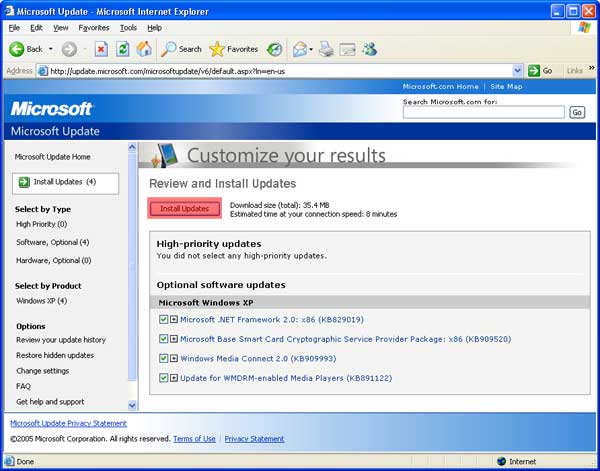
Task: Click sidebar scrollbar down arrow
Action: click(132, 405)
